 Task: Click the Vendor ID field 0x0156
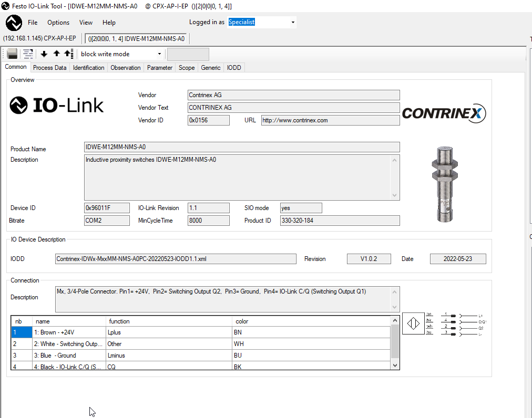coord(208,120)
